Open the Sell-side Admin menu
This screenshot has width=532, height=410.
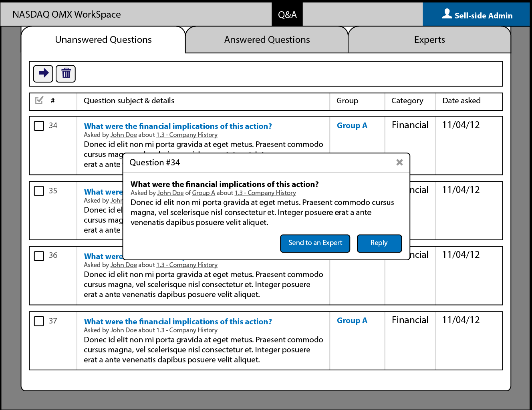pyautogui.click(x=476, y=14)
